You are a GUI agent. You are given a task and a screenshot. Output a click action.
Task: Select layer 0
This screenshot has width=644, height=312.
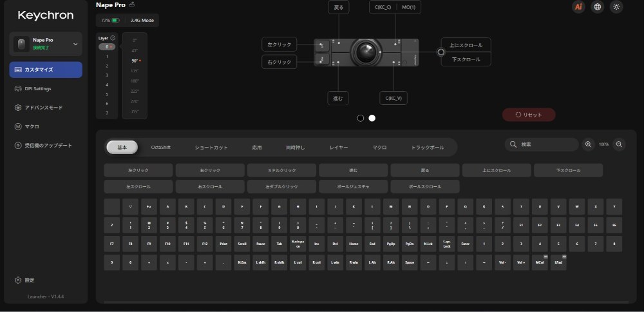pyautogui.click(x=107, y=47)
